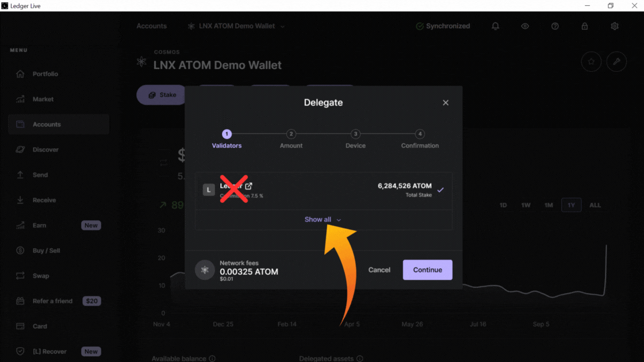Screen dimensions: 644x362
Task: Close the Delegate dialog with the X
Action: (446, 103)
